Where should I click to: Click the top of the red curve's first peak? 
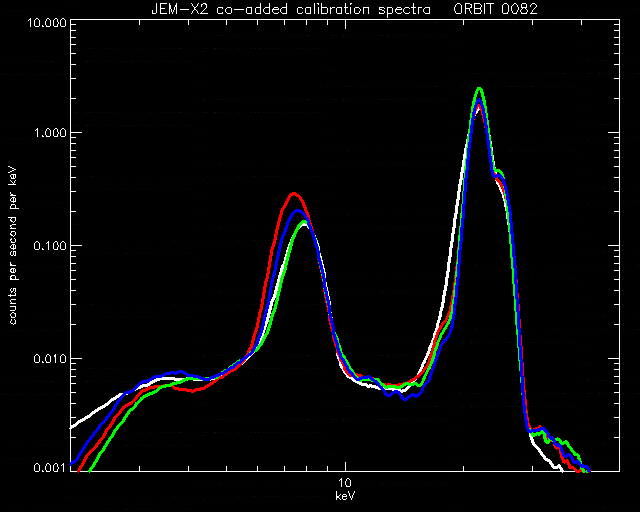tap(293, 194)
